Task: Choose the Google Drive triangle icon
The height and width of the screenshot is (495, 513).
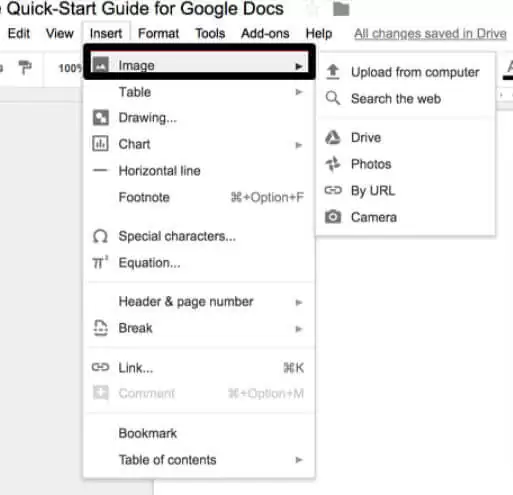Action: 333,137
